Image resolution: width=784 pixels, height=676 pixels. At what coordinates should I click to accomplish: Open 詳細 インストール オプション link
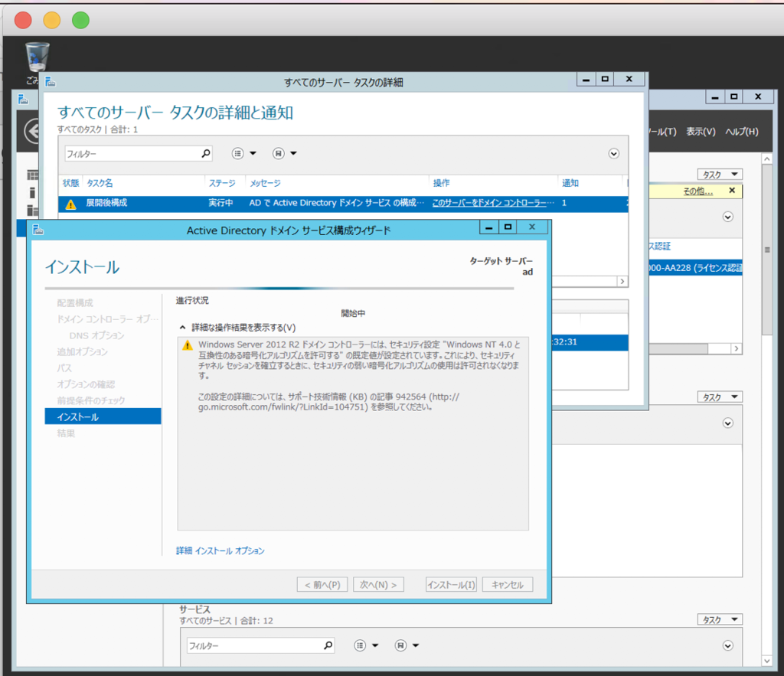coord(220,550)
